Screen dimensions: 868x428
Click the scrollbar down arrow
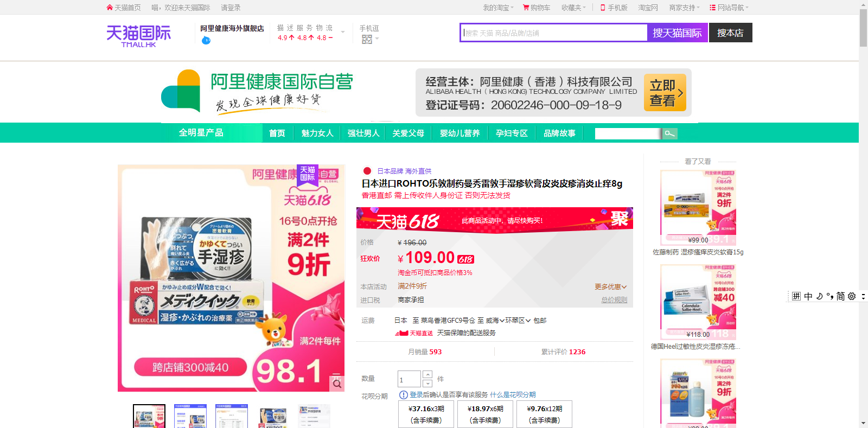point(863,423)
